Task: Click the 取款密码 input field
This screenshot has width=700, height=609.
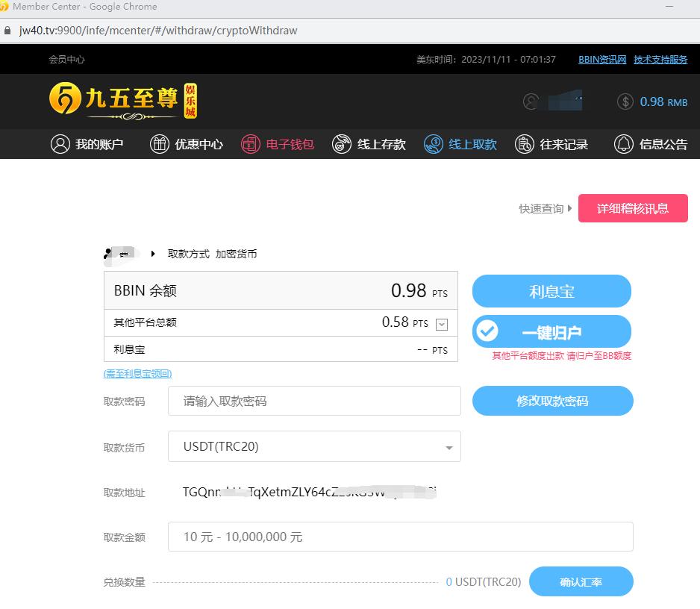Action: (x=314, y=401)
